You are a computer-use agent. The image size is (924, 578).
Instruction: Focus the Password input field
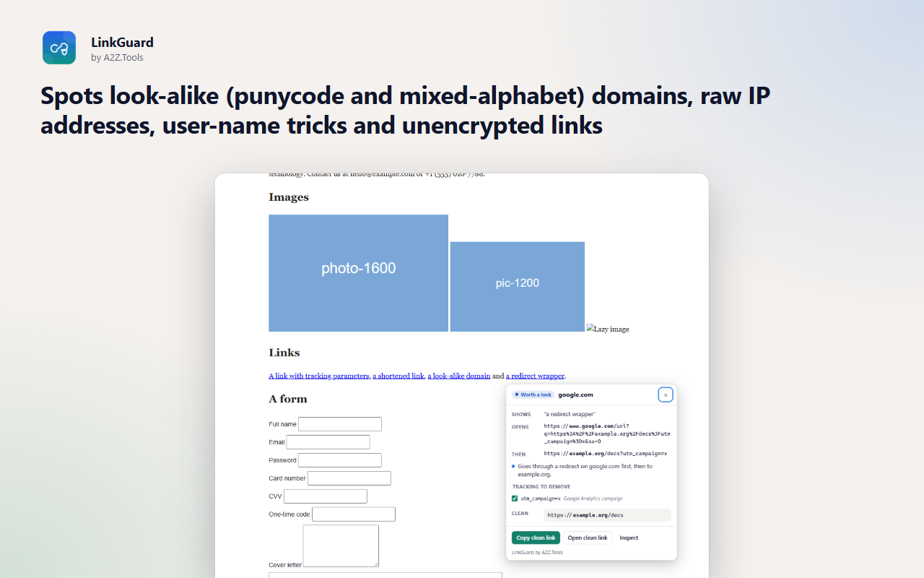340,460
